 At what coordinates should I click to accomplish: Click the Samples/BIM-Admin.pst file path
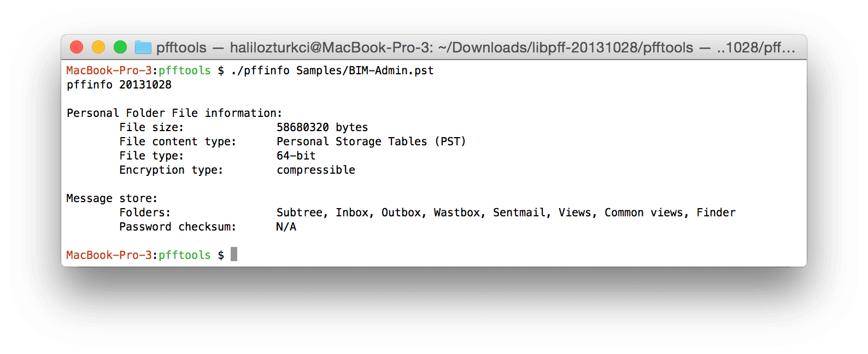365,70
